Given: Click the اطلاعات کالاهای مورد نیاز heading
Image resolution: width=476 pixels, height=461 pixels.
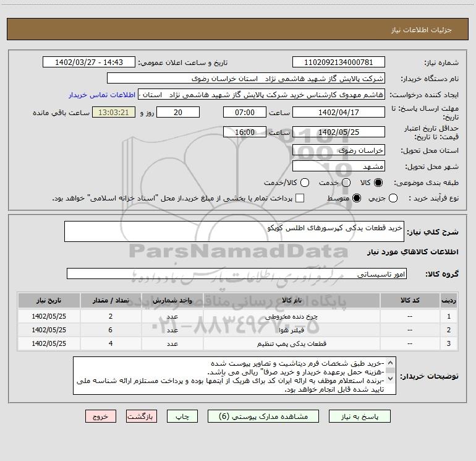Looking at the screenshot, I should point(412,252).
